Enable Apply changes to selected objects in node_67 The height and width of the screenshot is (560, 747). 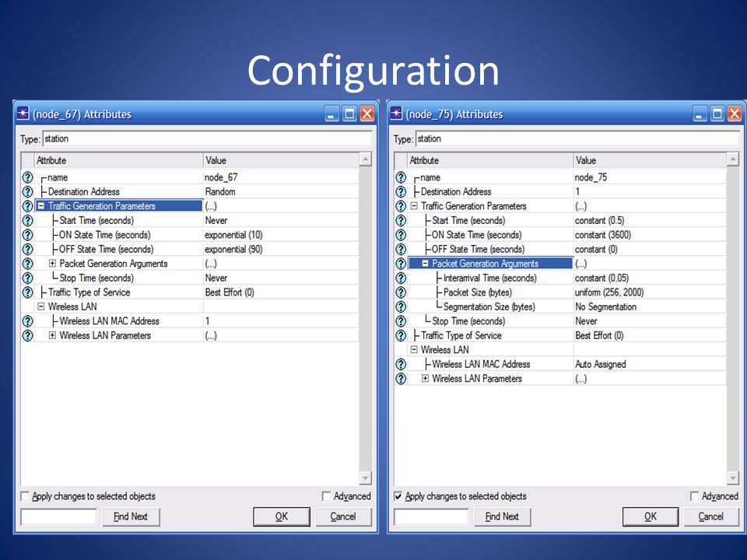coord(25,496)
